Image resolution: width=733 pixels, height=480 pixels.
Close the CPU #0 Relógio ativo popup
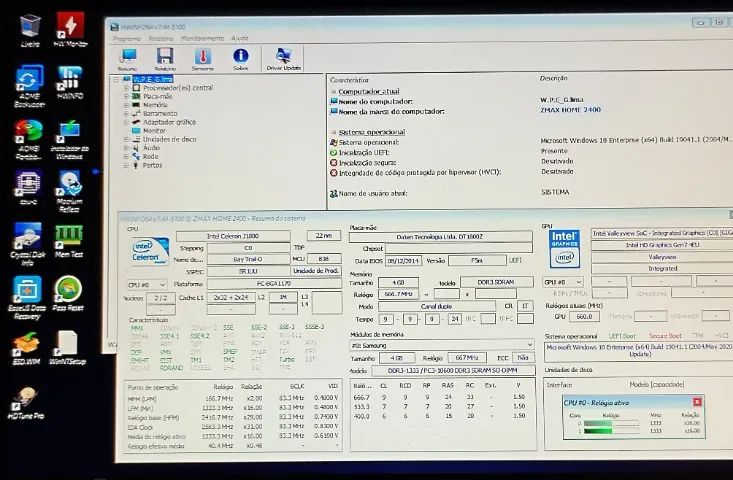tap(697, 402)
